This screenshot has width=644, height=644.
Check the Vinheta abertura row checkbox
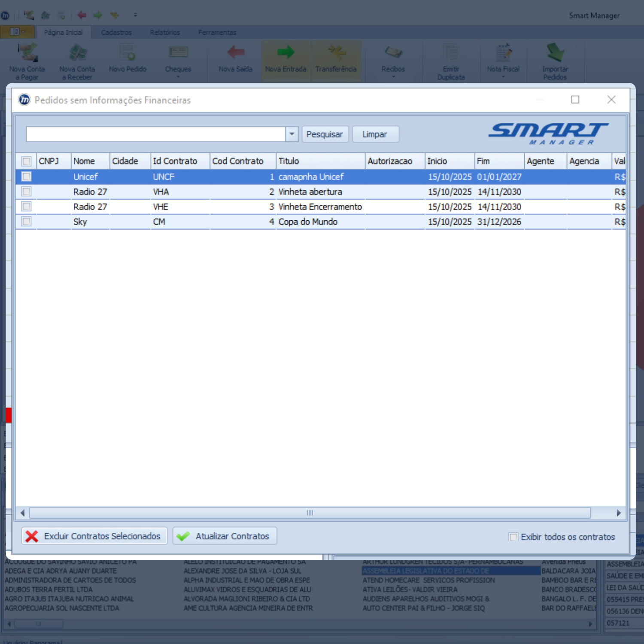(26, 191)
